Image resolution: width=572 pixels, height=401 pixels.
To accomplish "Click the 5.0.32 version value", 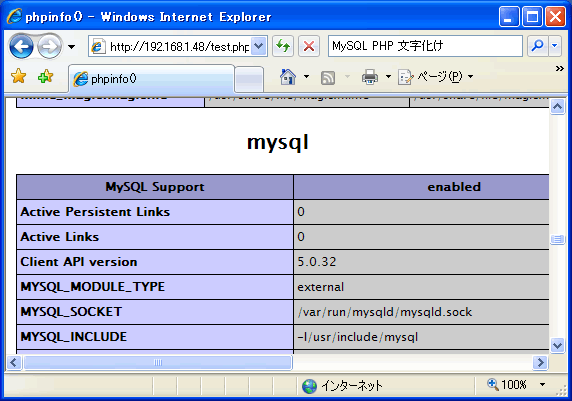I will click(x=317, y=262).
